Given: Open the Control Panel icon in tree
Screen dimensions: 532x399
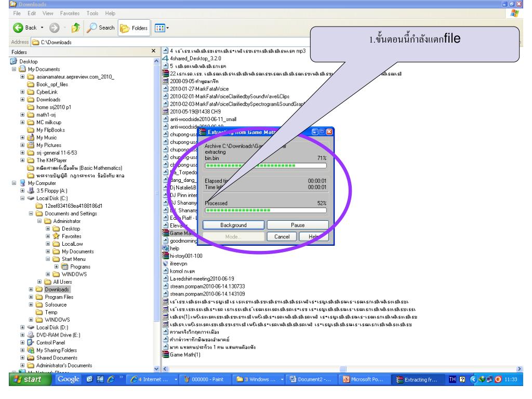Looking at the screenshot, I should click(x=31, y=343).
